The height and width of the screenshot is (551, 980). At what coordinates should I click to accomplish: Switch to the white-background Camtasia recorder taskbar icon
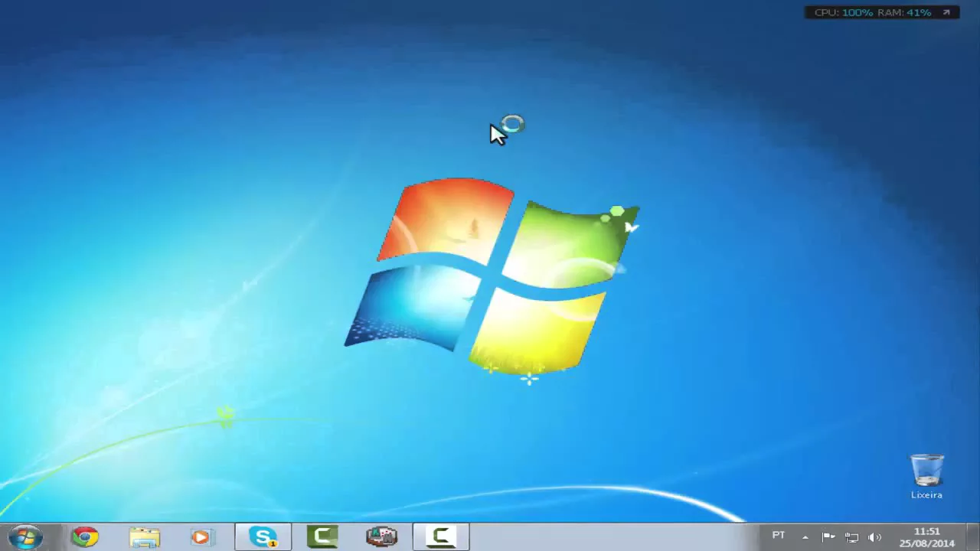[441, 537]
